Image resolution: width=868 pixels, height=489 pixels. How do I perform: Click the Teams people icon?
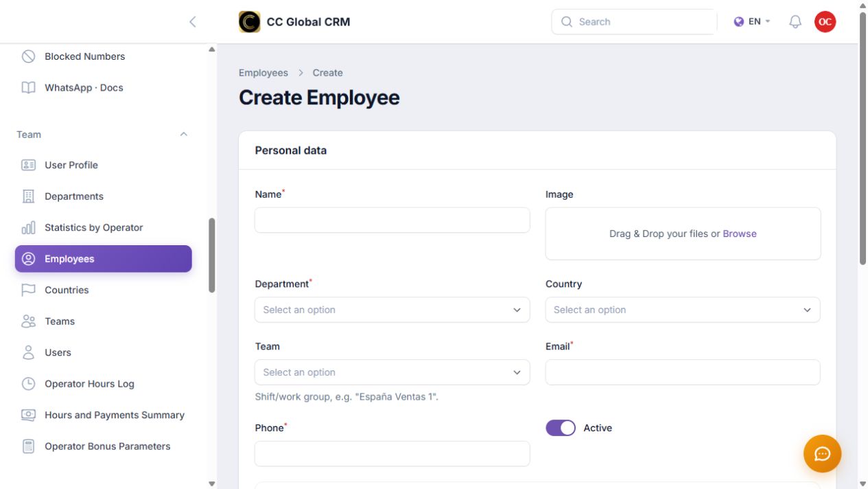click(28, 321)
